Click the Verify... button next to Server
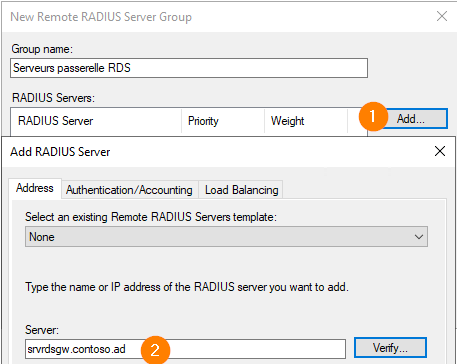This screenshot has height=364, width=457. (390, 348)
